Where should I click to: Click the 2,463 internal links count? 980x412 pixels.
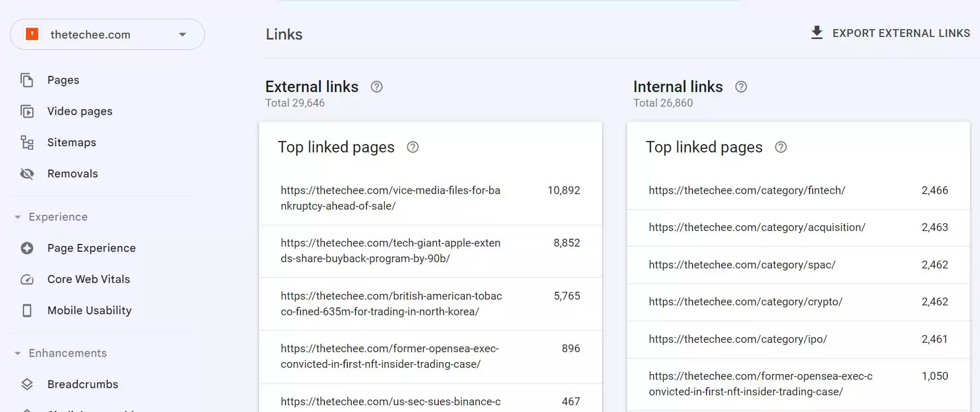pyautogui.click(x=935, y=227)
